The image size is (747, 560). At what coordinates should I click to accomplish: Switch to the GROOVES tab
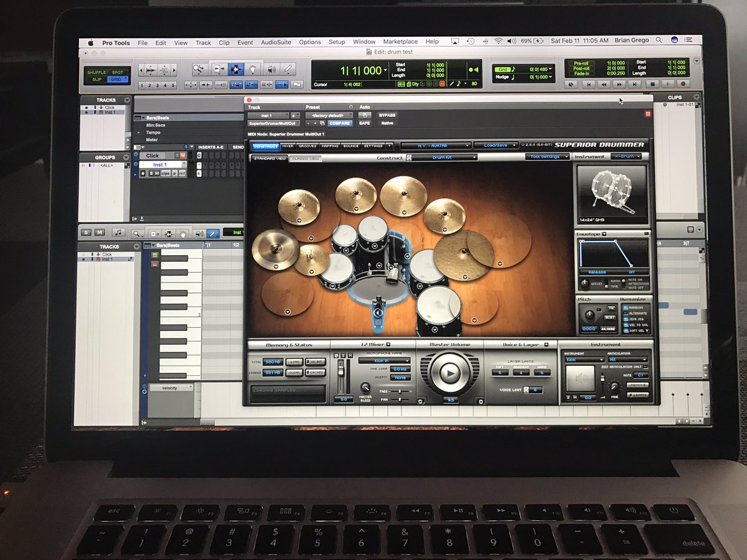(308, 146)
